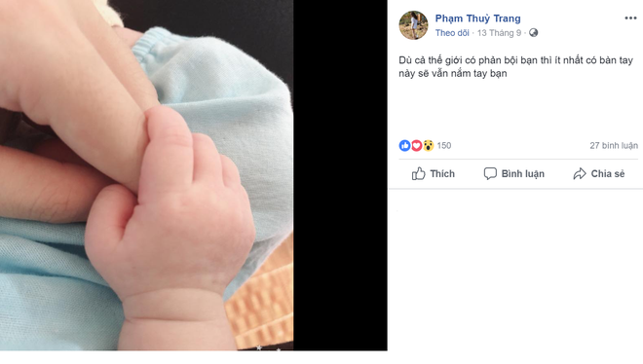This screenshot has height=364, width=643.
Task: Open the baby hand photo
Action: tap(146, 175)
